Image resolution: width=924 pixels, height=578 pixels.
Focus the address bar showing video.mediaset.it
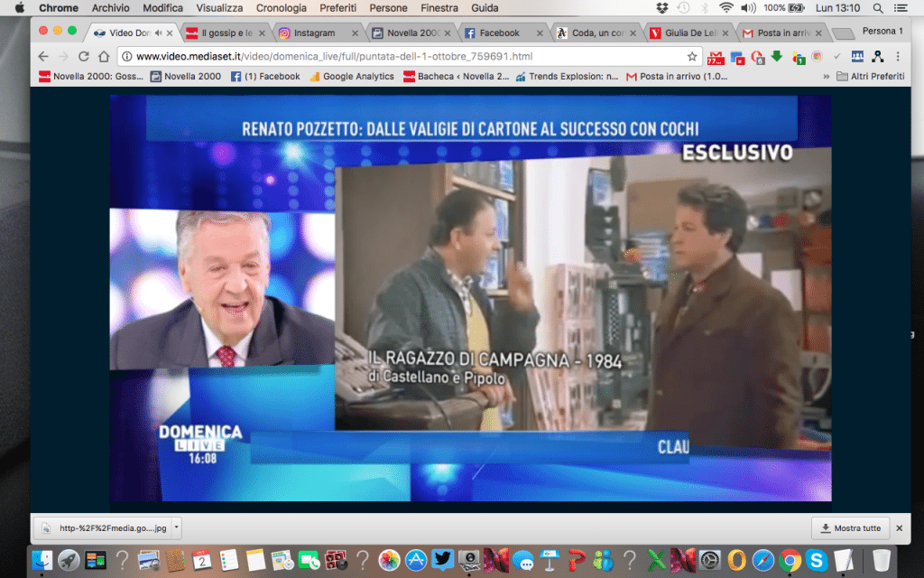409,57
